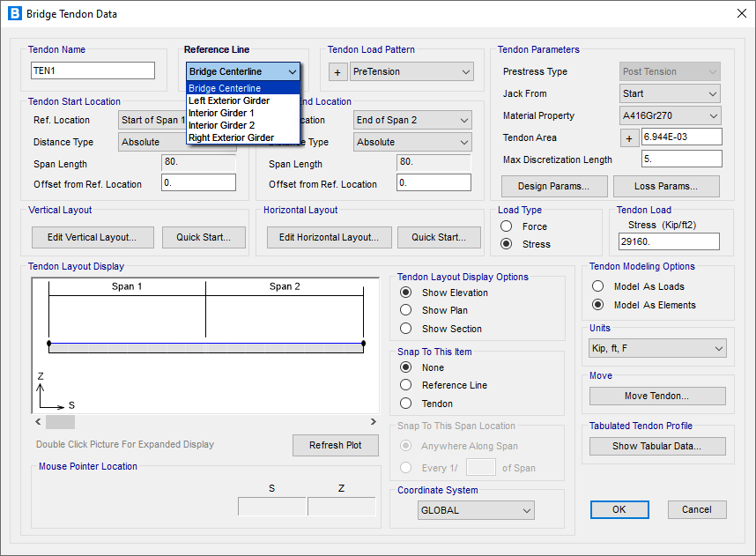Viewport: 756px width, 556px height.
Task: Open the Coordinate System GLOBAL dropdown
Action: click(477, 510)
